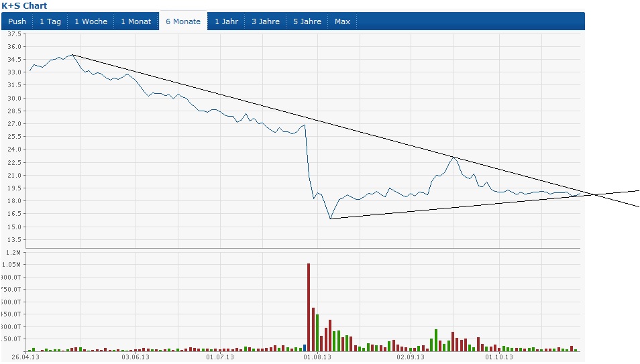Click the blue volume bar before the spike
The image size is (640, 364).
tap(305, 348)
